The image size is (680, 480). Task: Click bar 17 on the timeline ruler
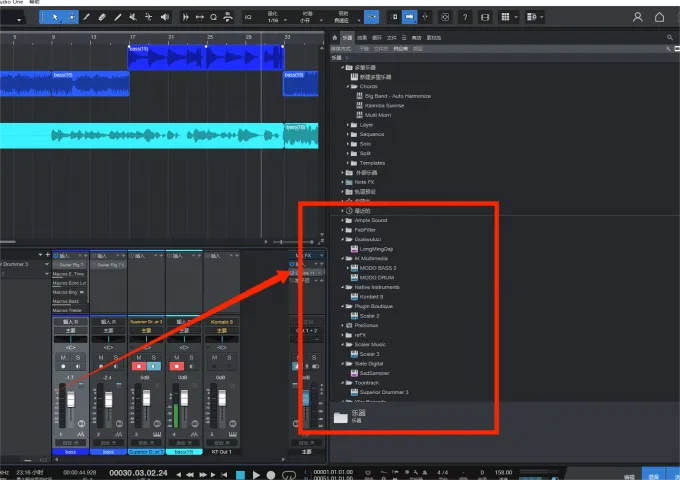click(131, 38)
